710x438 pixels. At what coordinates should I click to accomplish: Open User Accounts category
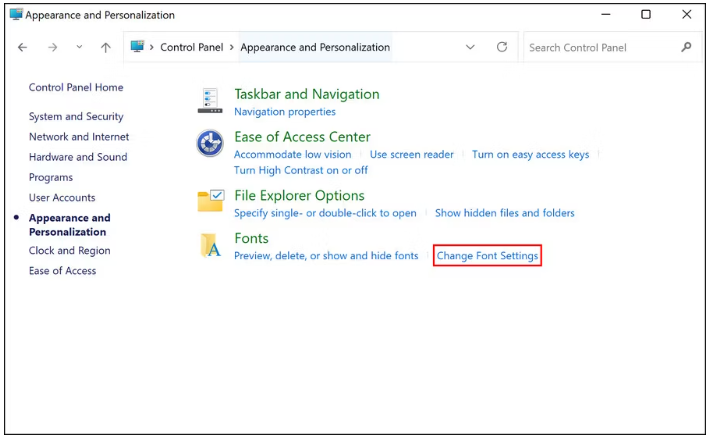[x=62, y=197]
